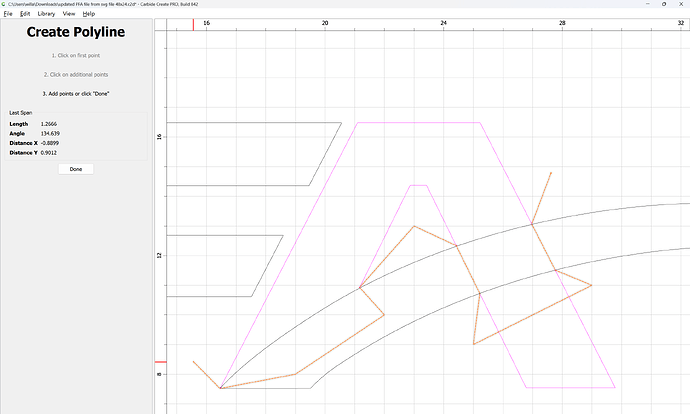Click the orange polyline's rightmost vertex
690x414 pixels.
coord(592,285)
